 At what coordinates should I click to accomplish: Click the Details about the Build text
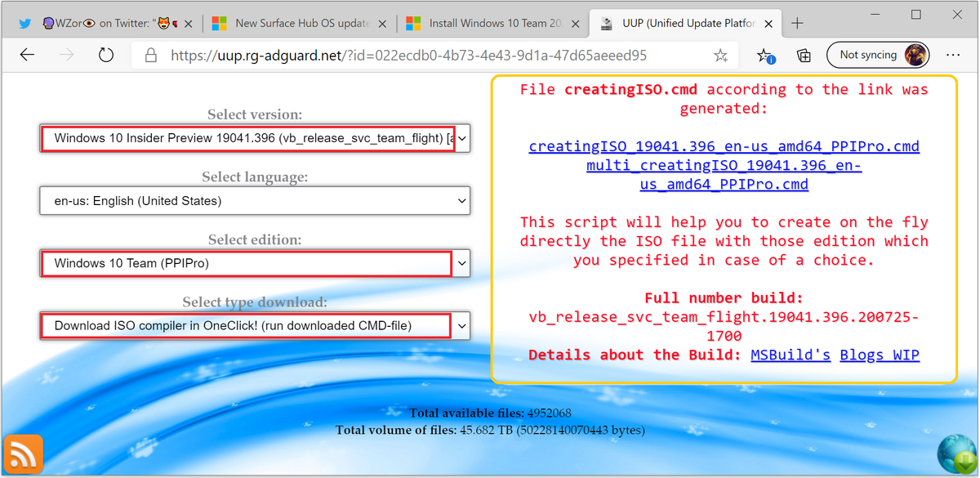point(635,355)
